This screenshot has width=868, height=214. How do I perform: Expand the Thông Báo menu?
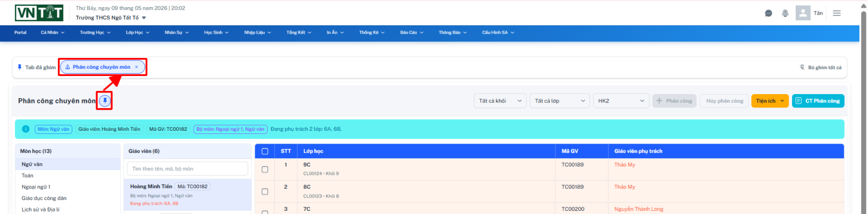[453, 33]
